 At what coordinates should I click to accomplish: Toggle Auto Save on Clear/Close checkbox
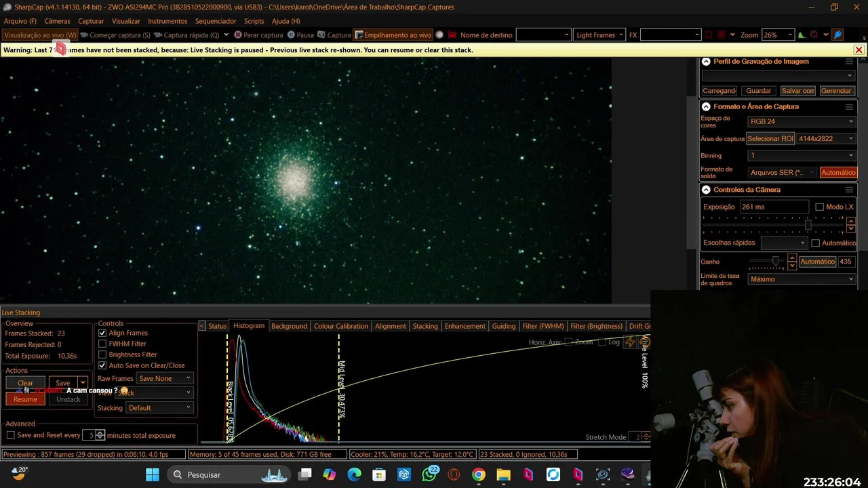[x=102, y=365]
